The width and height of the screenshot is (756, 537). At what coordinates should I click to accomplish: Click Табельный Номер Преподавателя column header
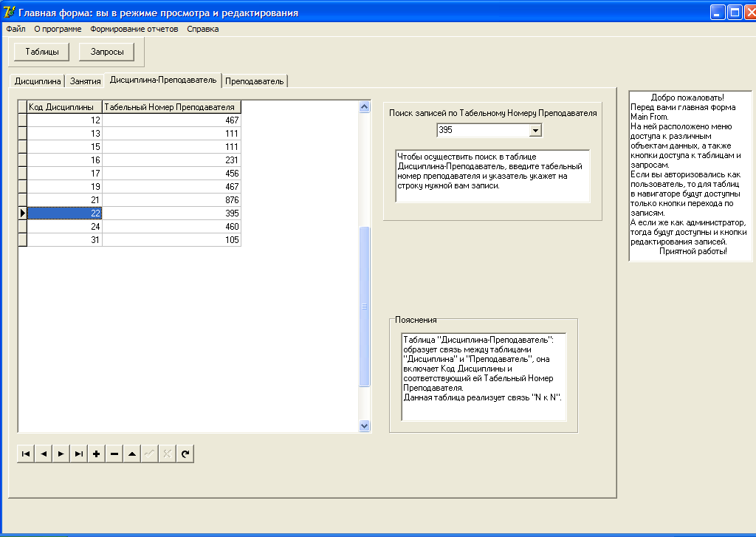pyautogui.click(x=171, y=107)
